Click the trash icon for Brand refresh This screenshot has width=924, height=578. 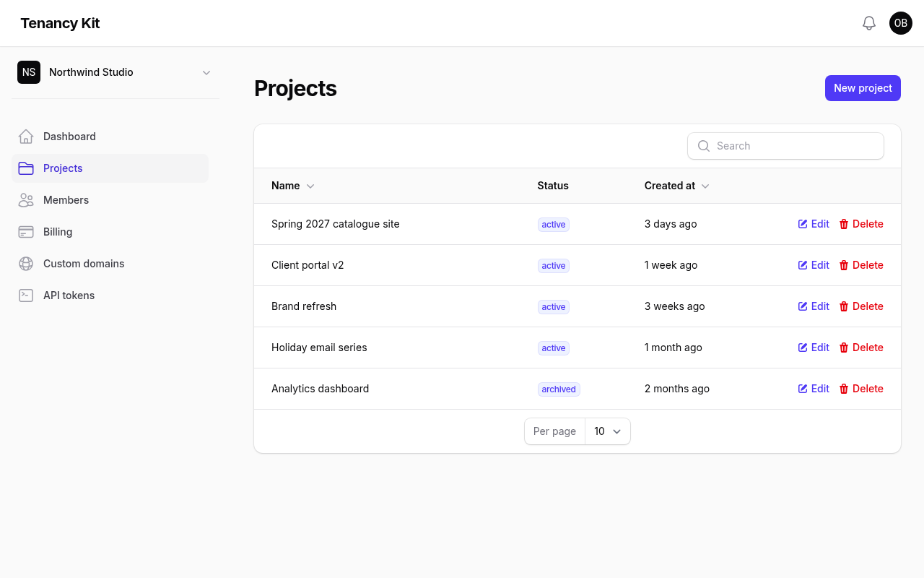click(x=844, y=306)
